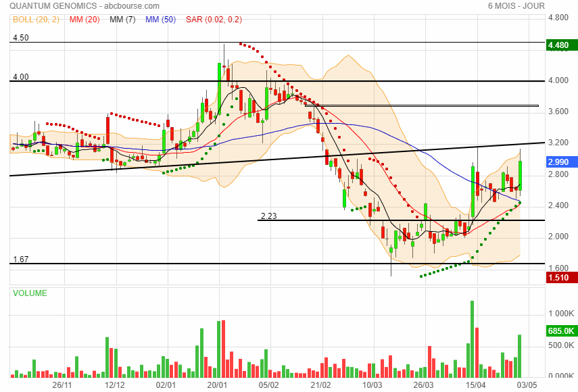The width and height of the screenshot is (578, 392).
Task: Click 1 000K on the volume axis
Action: (561, 314)
